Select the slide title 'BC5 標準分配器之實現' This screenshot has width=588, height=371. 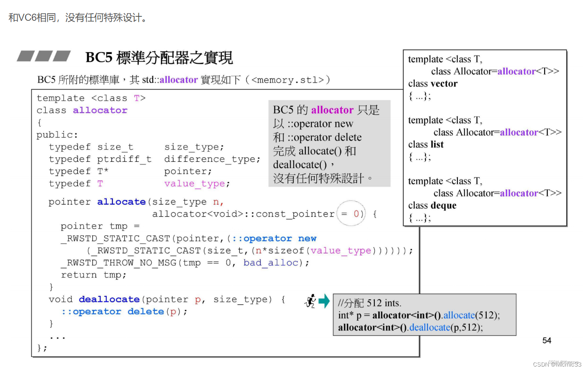(x=159, y=57)
